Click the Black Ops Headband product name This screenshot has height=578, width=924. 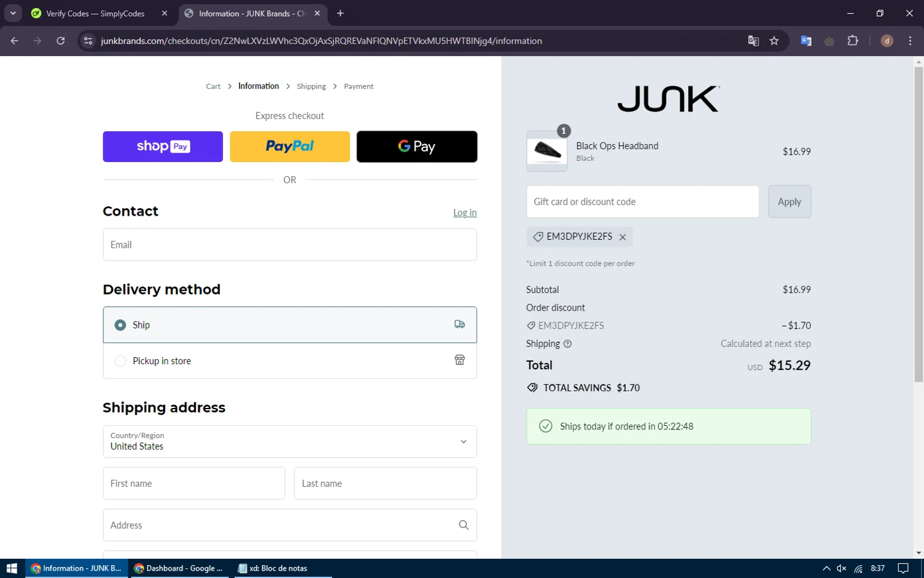point(617,146)
